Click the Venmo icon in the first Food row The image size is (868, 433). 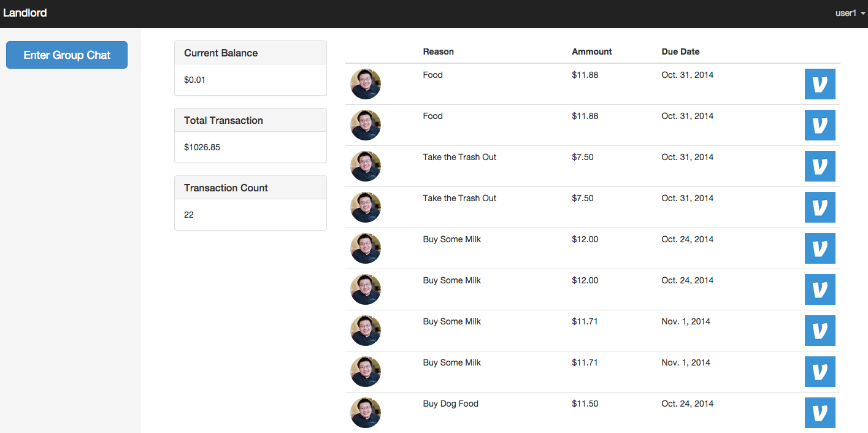pyautogui.click(x=820, y=84)
